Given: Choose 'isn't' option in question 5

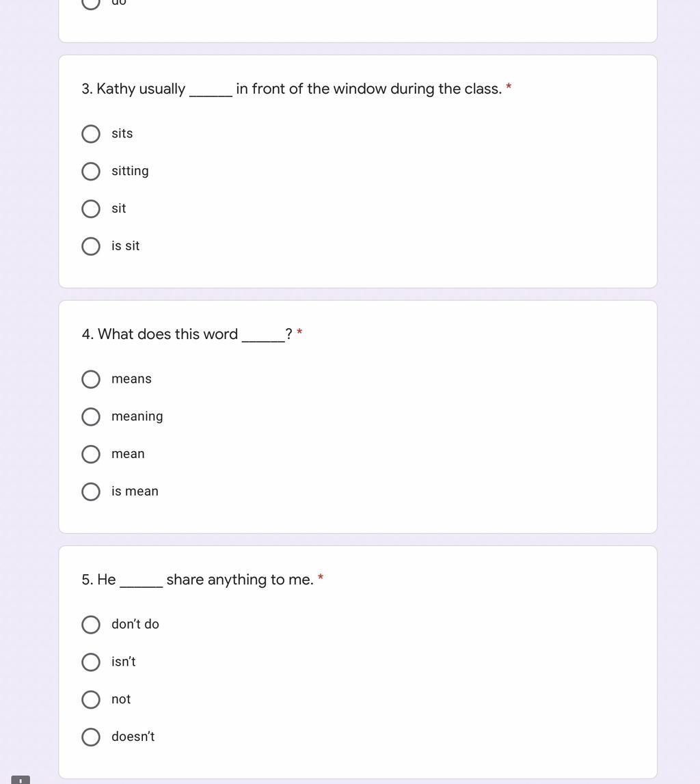Looking at the screenshot, I should [x=90, y=662].
